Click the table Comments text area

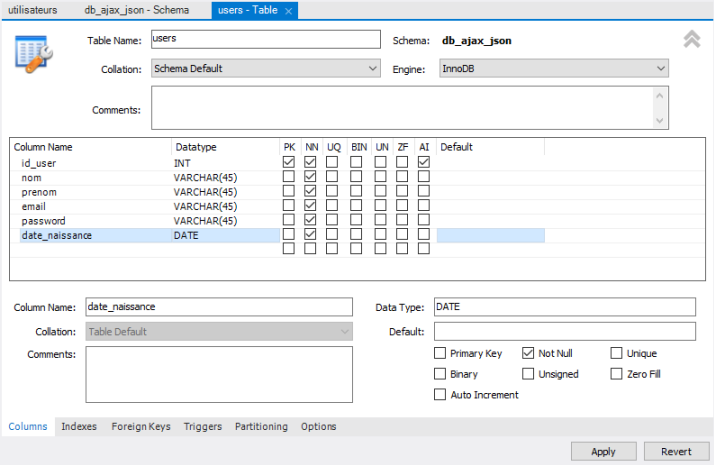click(403, 108)
